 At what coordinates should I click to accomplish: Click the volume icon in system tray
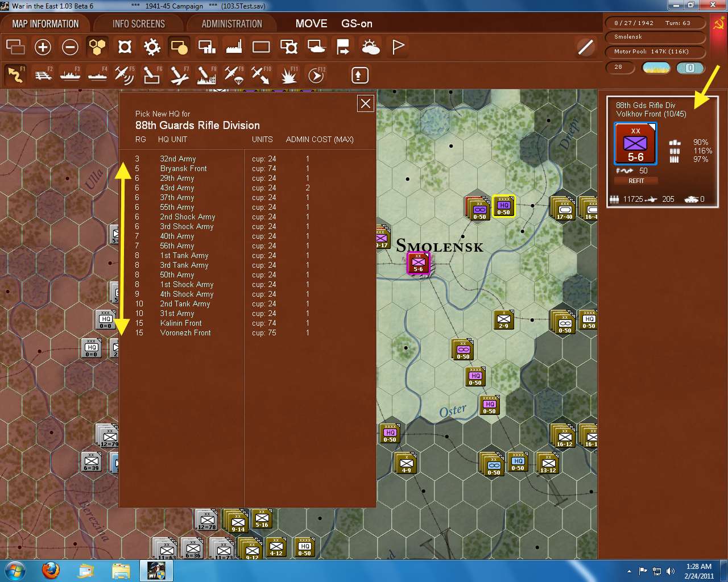(x=671, y=571)
